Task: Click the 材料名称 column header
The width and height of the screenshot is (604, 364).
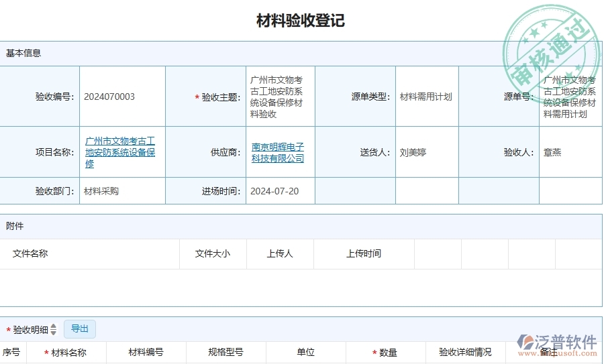Action: (68, 352)
